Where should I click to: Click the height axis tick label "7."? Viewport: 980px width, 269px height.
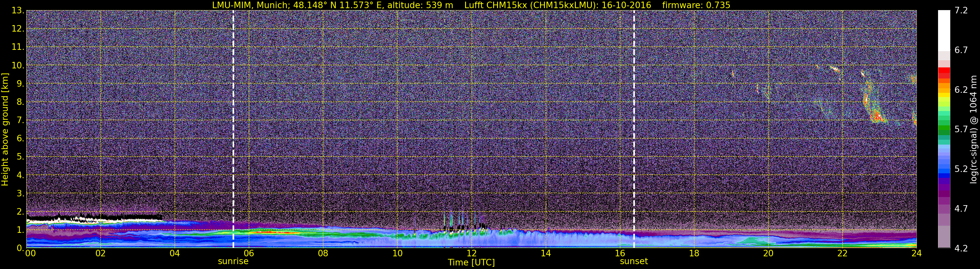(x=20, y=120)
